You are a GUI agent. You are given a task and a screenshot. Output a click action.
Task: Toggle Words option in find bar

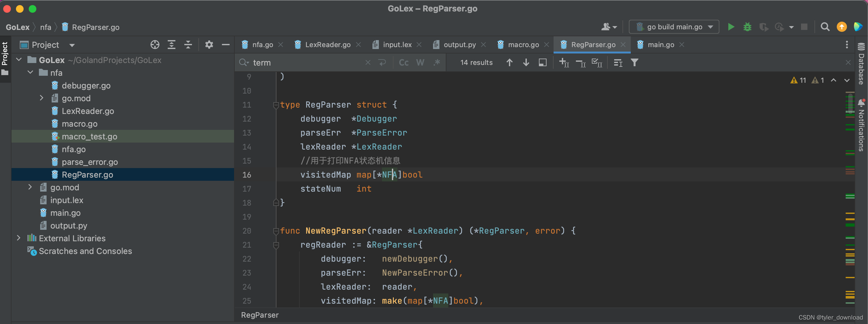pos(420,63)
